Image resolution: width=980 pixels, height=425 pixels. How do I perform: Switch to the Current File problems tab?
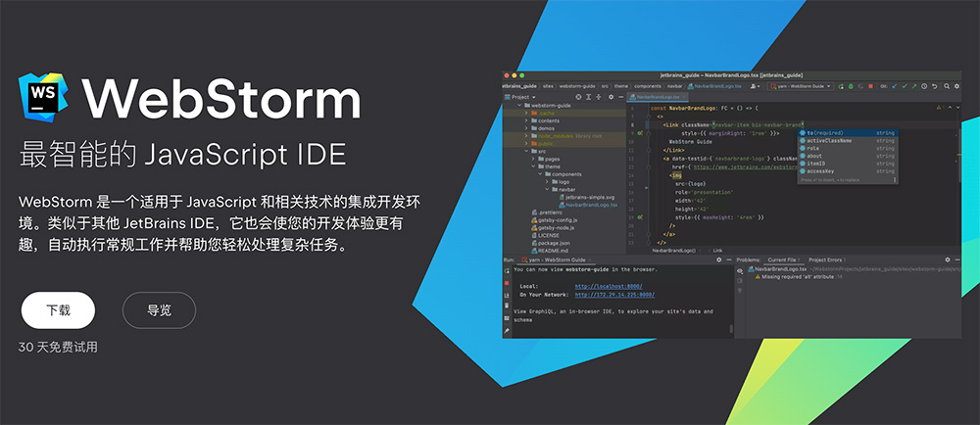(784, 260)
